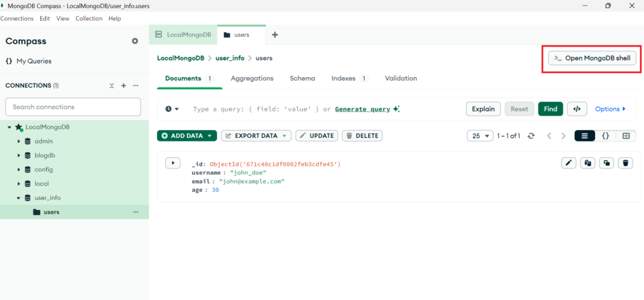Open ADD DATA dropdown
644x300 pixels.
(x=187, y=136)
